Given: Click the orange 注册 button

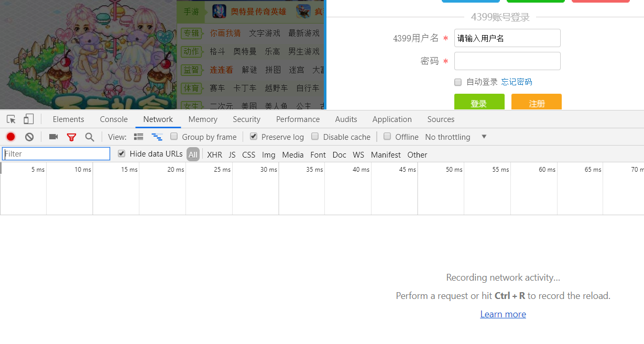Looking at the screenshot, I should tap(537, 102).
